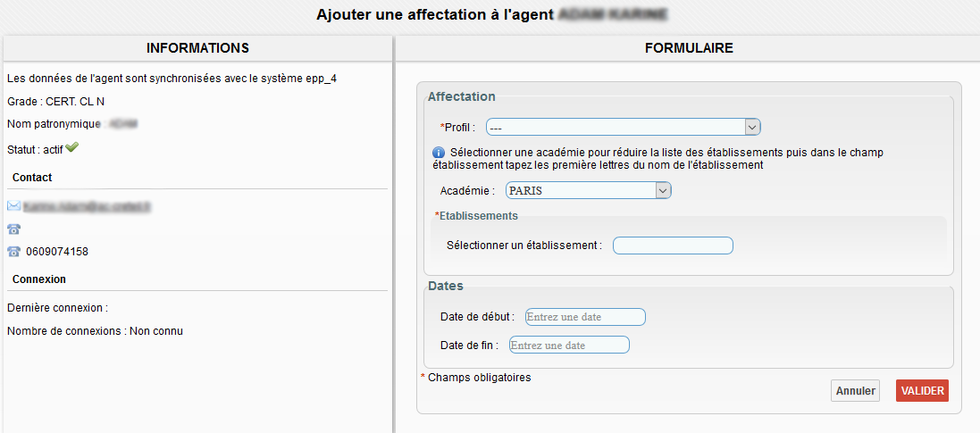The width and height of the screenshot is (980, 433).
Task: Click the Connexion section heading
Action: click(x=39, y=279)
